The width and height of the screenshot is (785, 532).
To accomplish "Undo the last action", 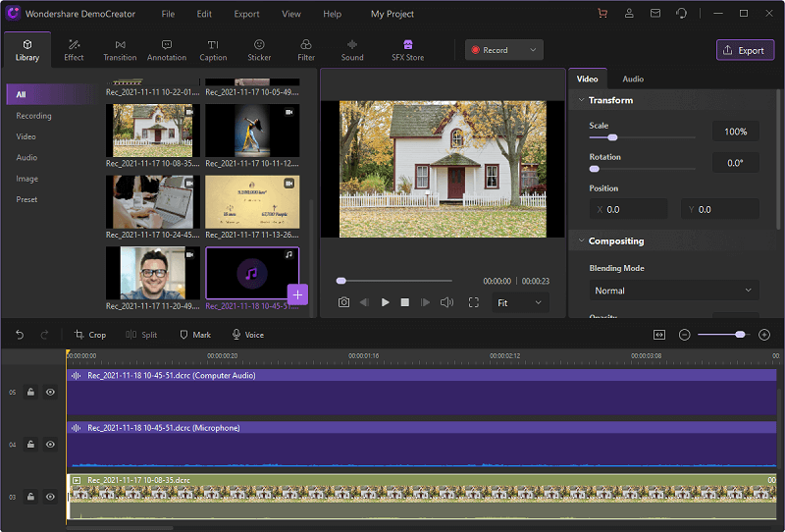I will pos(20,335).
